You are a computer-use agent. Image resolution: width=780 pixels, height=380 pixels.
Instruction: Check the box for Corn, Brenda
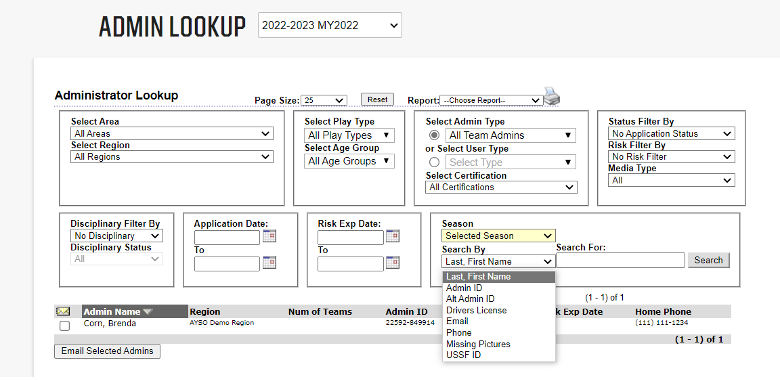click(65, 326)
